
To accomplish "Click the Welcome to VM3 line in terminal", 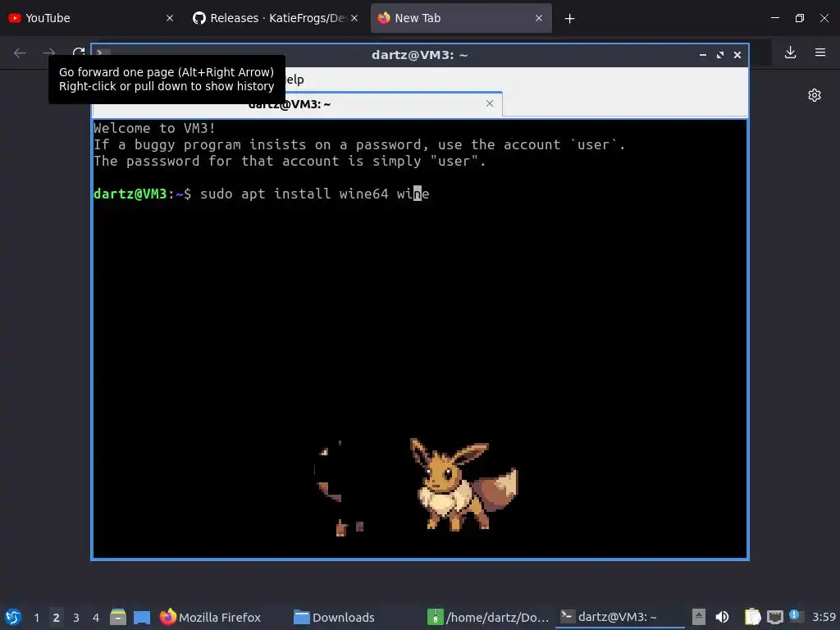I will tap(154, 128).
